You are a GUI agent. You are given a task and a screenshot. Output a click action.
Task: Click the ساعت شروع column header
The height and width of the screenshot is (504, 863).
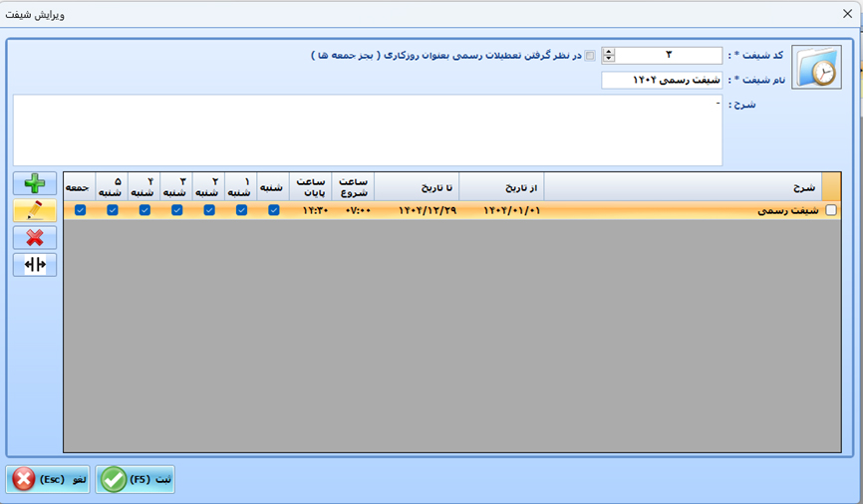[x=351, y=186]
